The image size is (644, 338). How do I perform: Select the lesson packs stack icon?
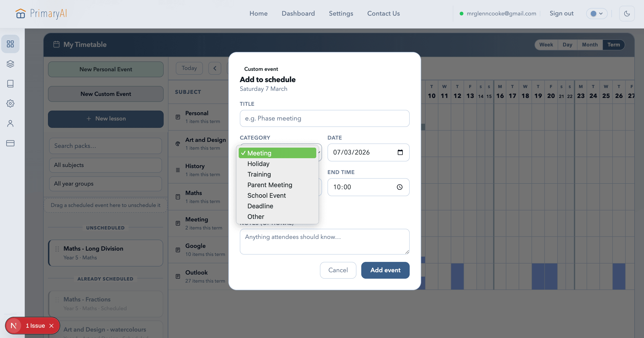(x=10, y=64)
